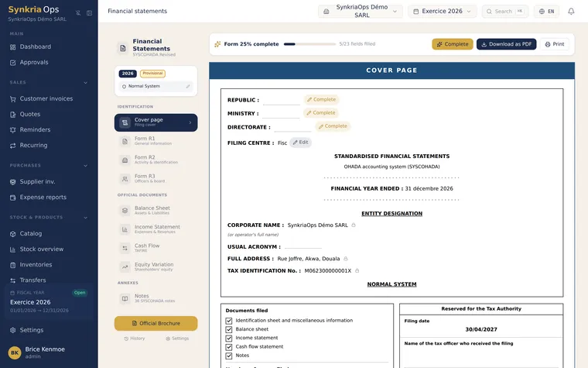
Task: Click the yellow Complete button in the form header
Action: [x=453, y=44]
